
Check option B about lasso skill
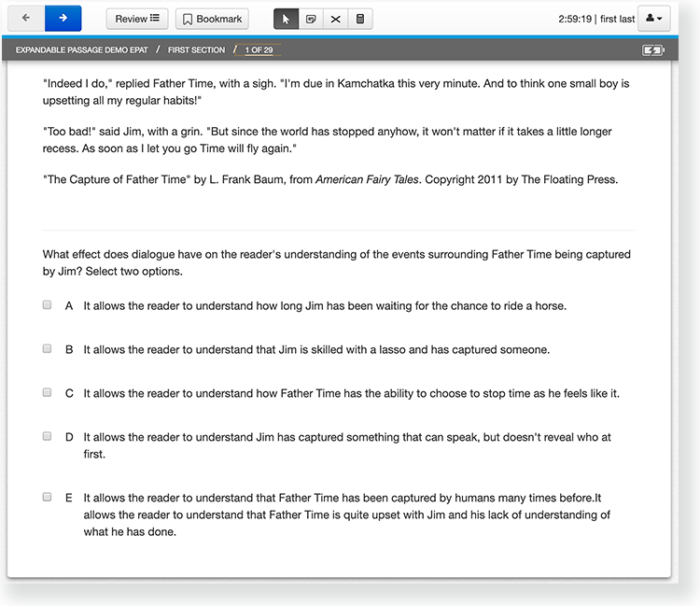point(47,349)
